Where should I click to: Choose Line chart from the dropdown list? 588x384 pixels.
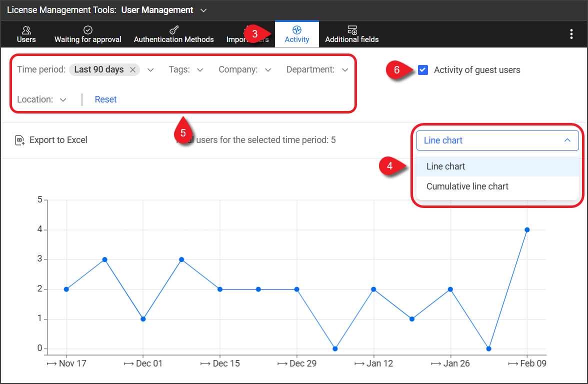coord(445,166)
